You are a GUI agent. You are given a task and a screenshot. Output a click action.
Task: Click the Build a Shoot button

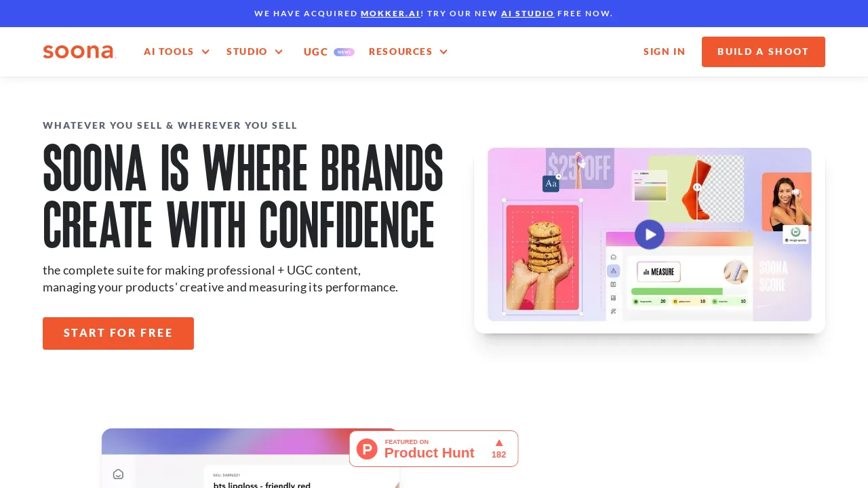(764, 52)
